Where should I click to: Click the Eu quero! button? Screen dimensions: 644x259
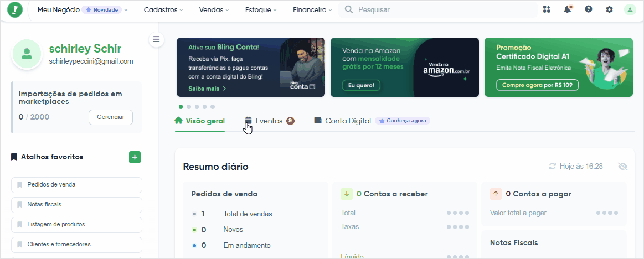click(x=361, y=85)
